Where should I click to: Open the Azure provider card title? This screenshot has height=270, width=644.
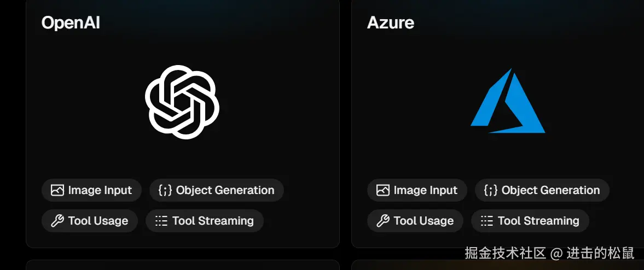(x=391, y=22)
